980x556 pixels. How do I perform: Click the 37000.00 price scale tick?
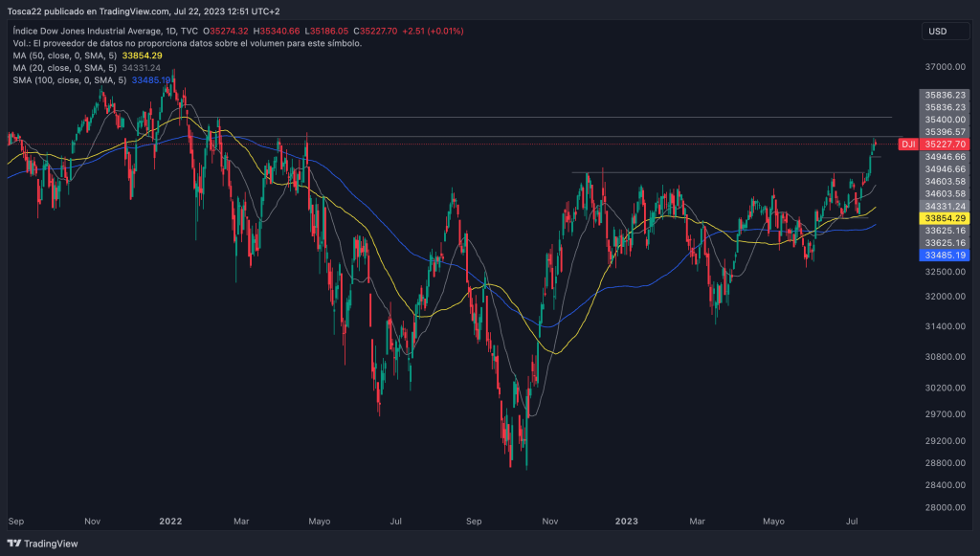click(945, 67)
